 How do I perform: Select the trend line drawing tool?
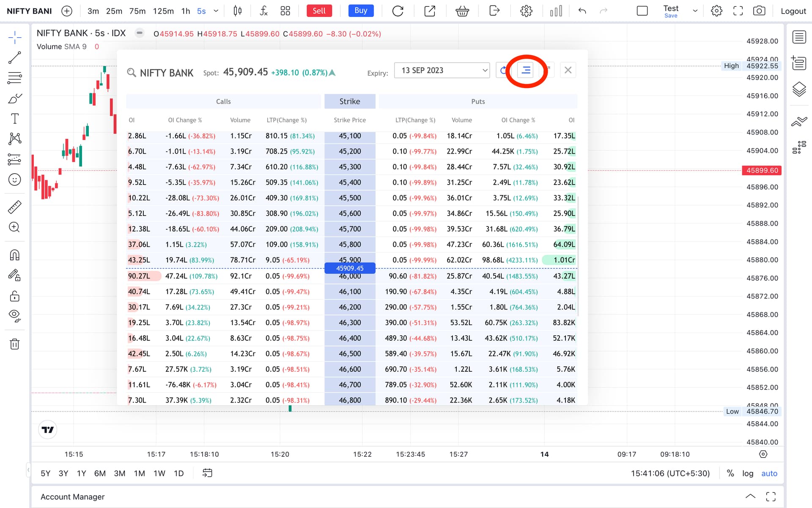coord(15,58)
